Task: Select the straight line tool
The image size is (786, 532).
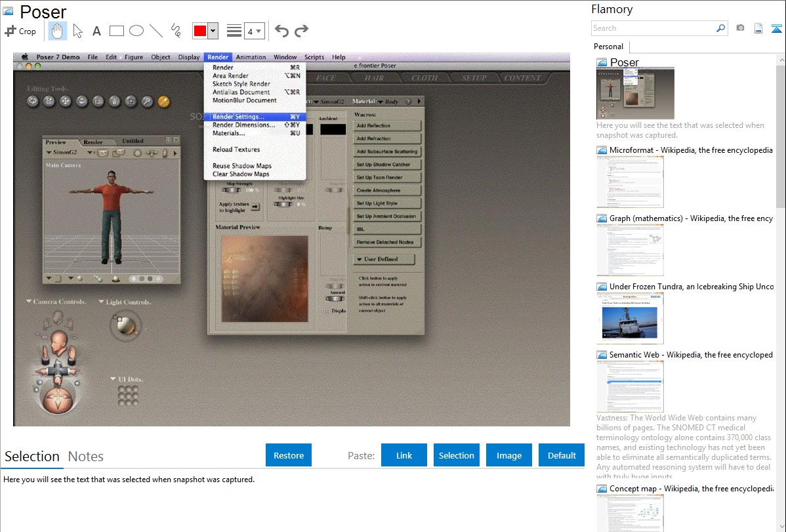Action: (x=156, y=31)
